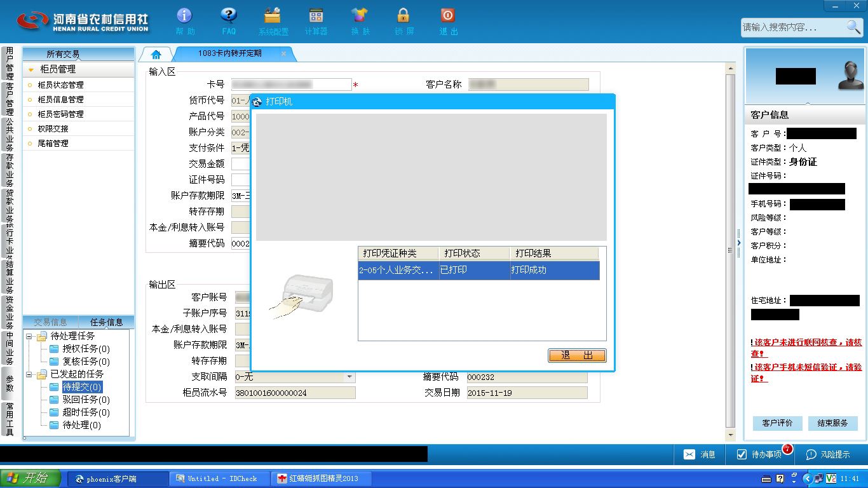Switch to 交易信息 tab
This screenshot has height=488, width=868.
[x=50, y=322]
